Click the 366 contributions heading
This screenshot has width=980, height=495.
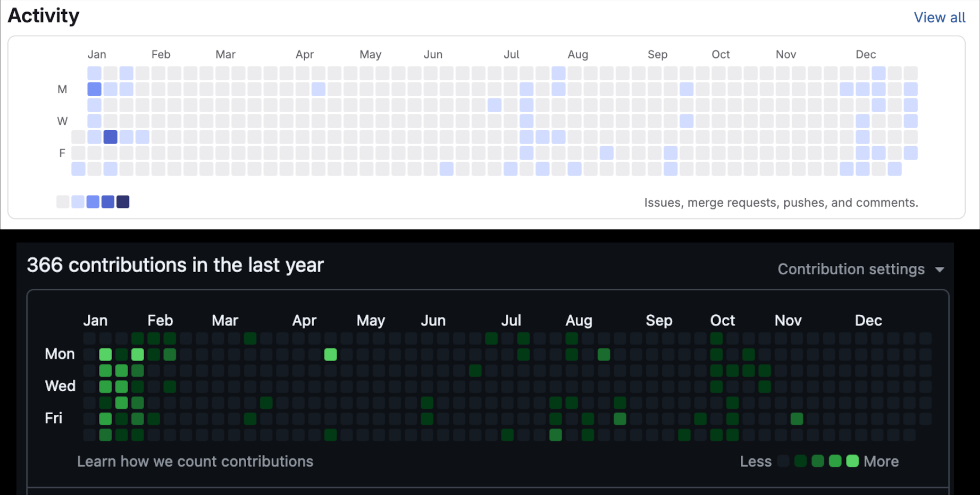[175, 265]
